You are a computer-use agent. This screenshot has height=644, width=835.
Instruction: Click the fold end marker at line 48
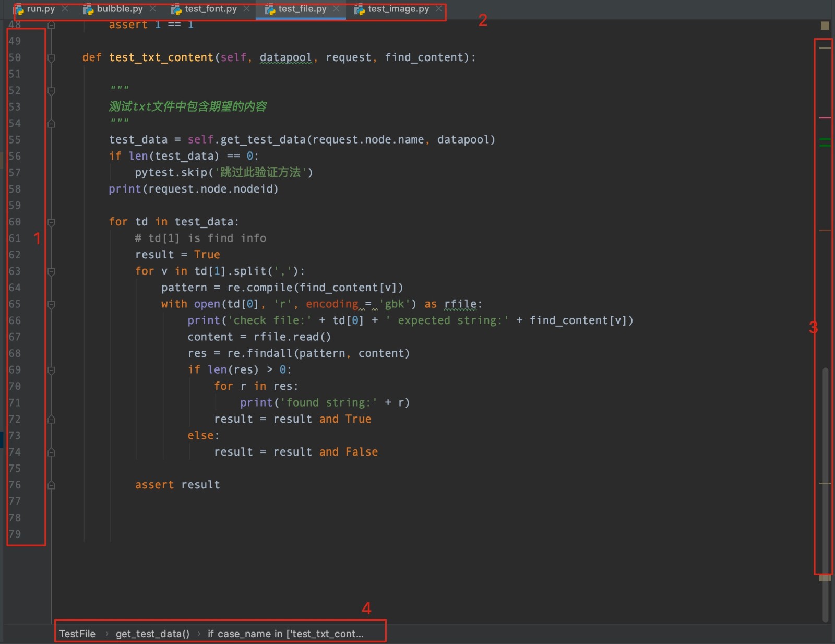[x=51, y=25]
